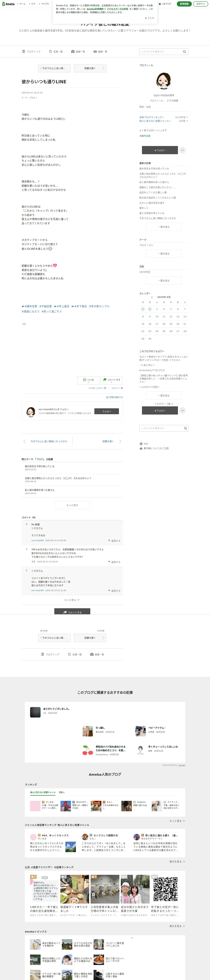The height and width of the screenshot is (980, 210).
Task: Open bottom 記事一覧 tab near footer
Action: [75, 654]
